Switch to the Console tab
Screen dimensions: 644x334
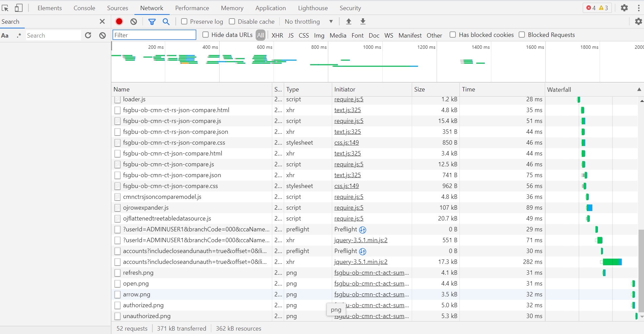pos(84,8)
